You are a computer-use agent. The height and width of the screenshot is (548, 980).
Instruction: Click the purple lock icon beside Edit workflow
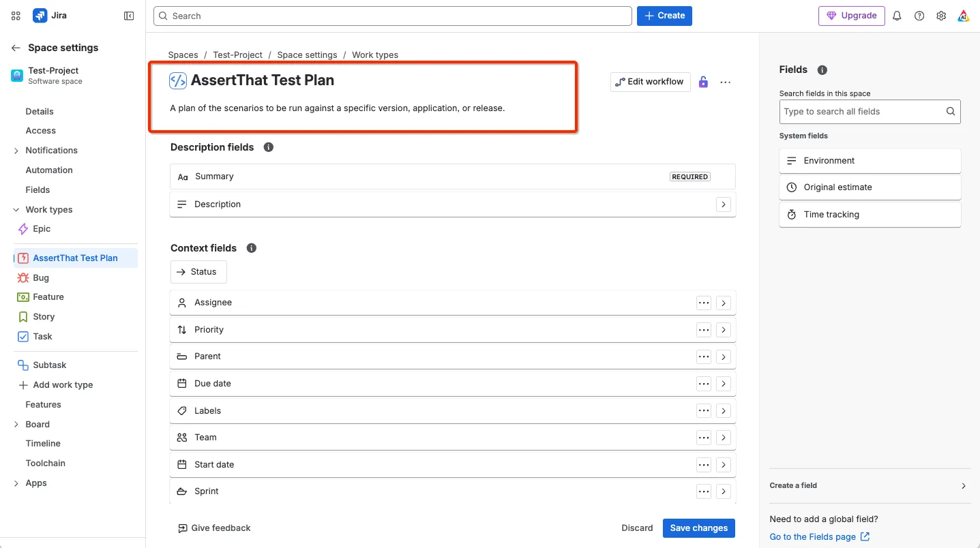coord(703,82)
